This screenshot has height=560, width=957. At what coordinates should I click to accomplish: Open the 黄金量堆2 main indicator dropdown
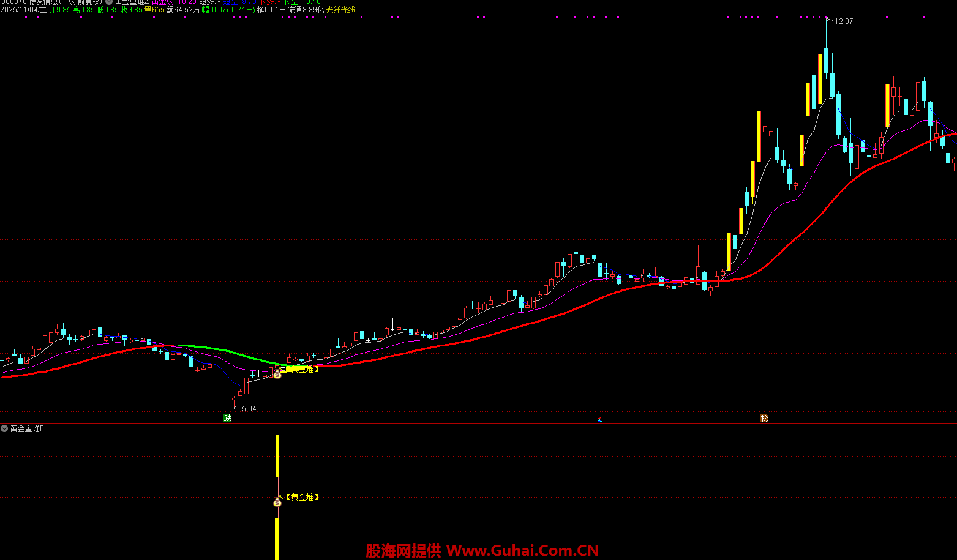click(x=109, y=2)
